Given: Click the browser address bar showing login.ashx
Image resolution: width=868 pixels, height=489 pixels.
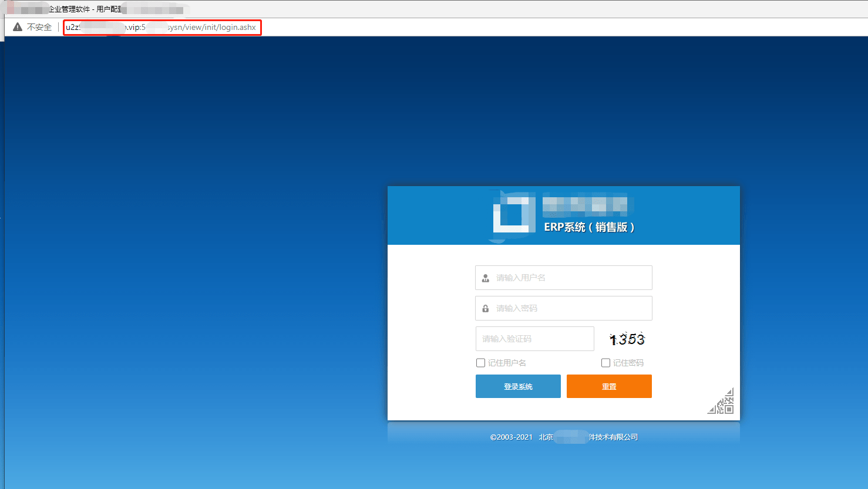Looking at the screenshot, I should [x=162, y=27].
